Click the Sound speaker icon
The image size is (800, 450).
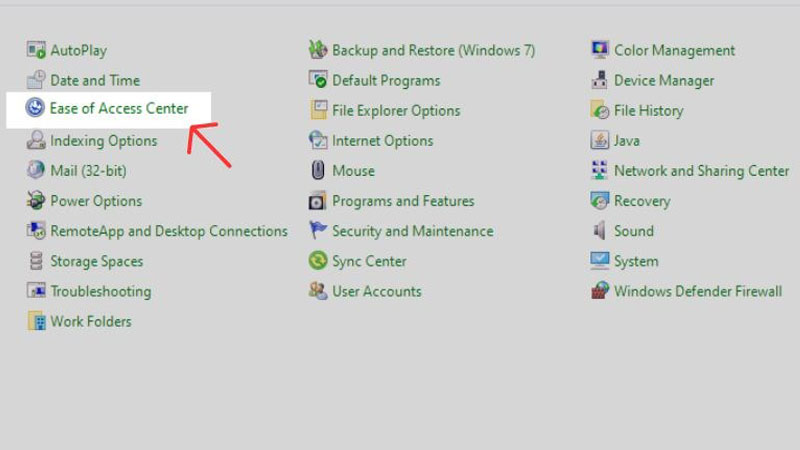(600, 231)
